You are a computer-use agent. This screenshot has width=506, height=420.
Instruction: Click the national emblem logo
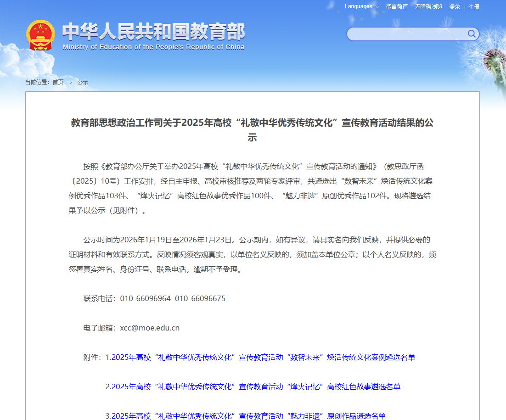tap(41, 35)
